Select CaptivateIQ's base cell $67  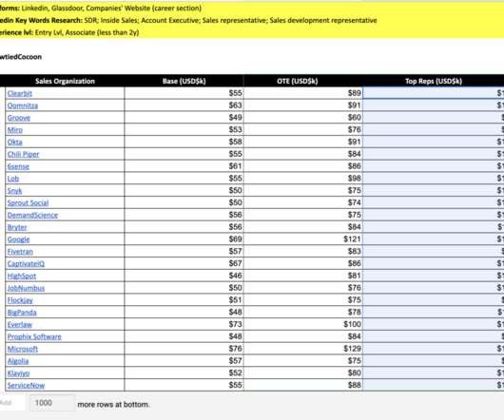184,263
